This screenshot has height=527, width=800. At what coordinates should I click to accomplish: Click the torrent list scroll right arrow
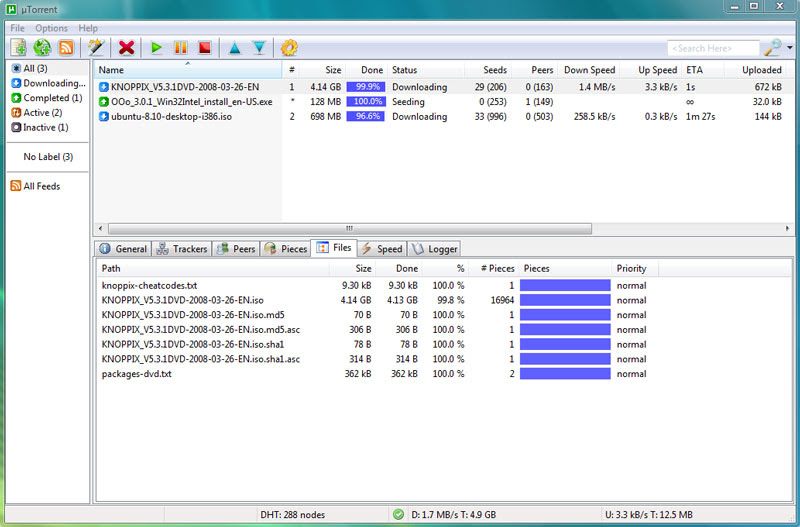tap(787, 229)
